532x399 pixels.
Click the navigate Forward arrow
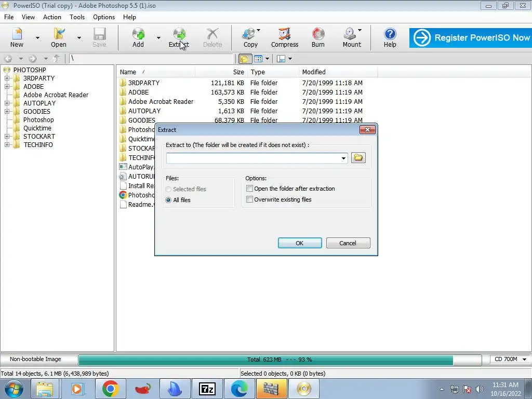(x=33, y=59)
